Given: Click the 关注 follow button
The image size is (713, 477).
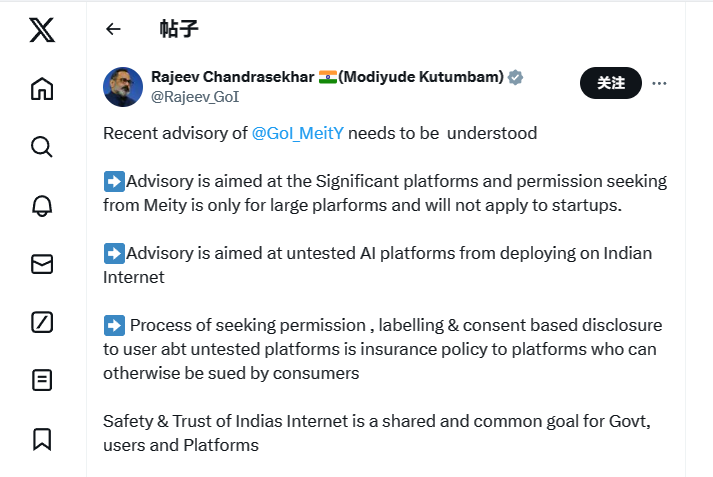Looking at the screenshot, I should (x=610, y=83).
